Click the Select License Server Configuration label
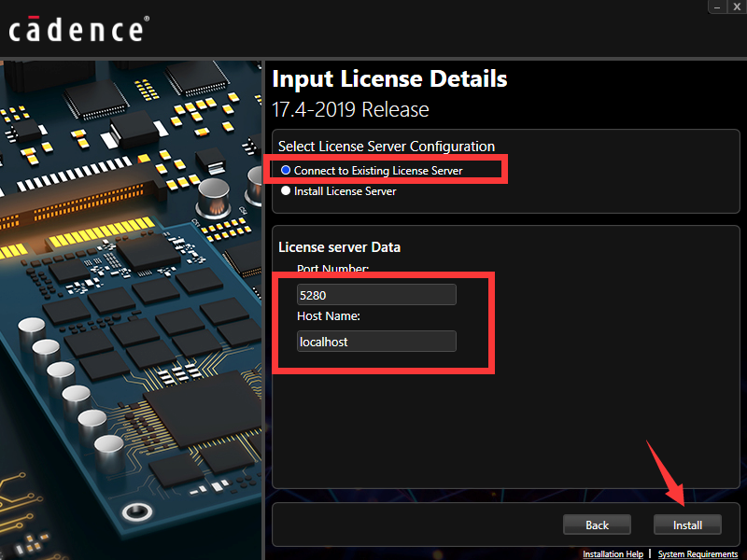Image resolution: width=747 pixels, height=560 pixels. 386,147
